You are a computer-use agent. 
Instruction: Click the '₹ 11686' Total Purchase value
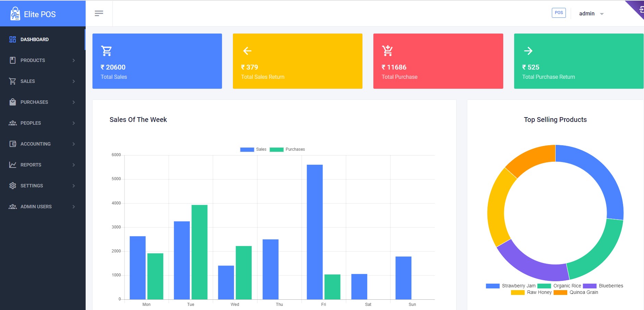[394, 67]
